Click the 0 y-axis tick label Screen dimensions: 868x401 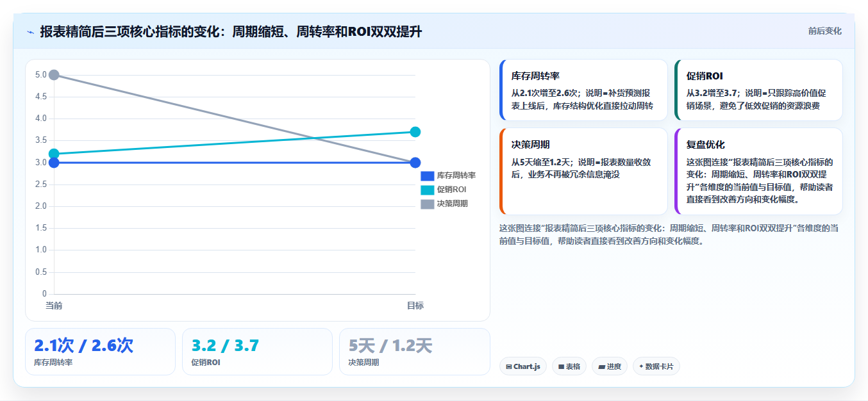pyautogui.click(x=44, y=294)
